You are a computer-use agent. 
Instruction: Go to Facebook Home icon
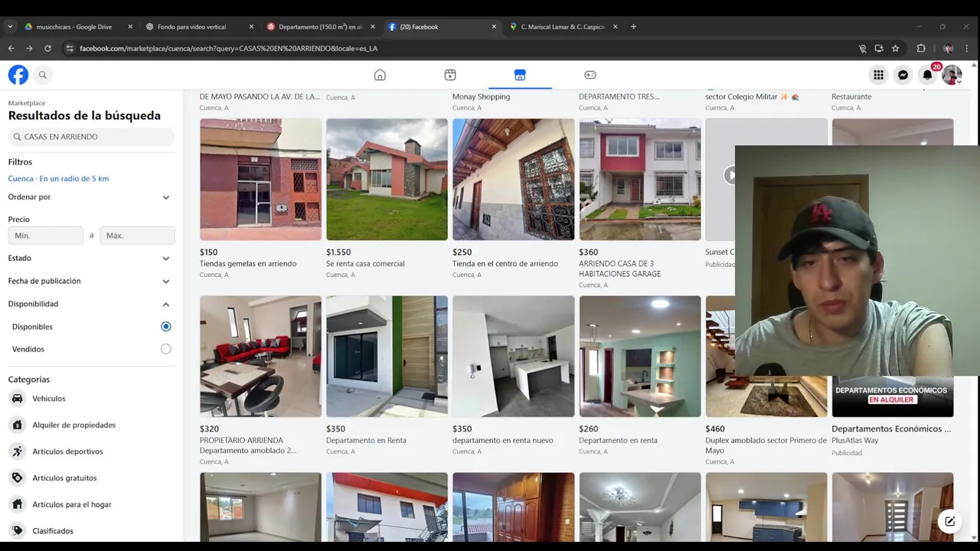pos(380,75)
